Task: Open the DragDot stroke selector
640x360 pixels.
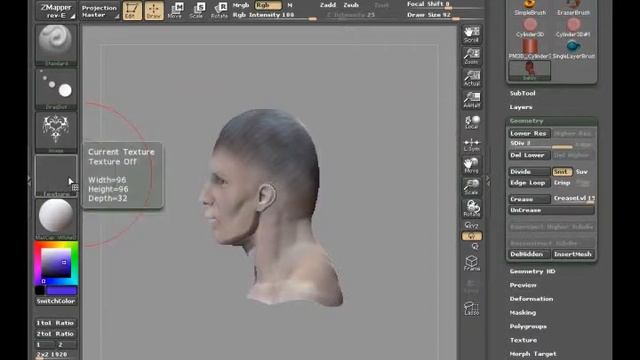Action: pyautogui.click(x=56, y=89)
